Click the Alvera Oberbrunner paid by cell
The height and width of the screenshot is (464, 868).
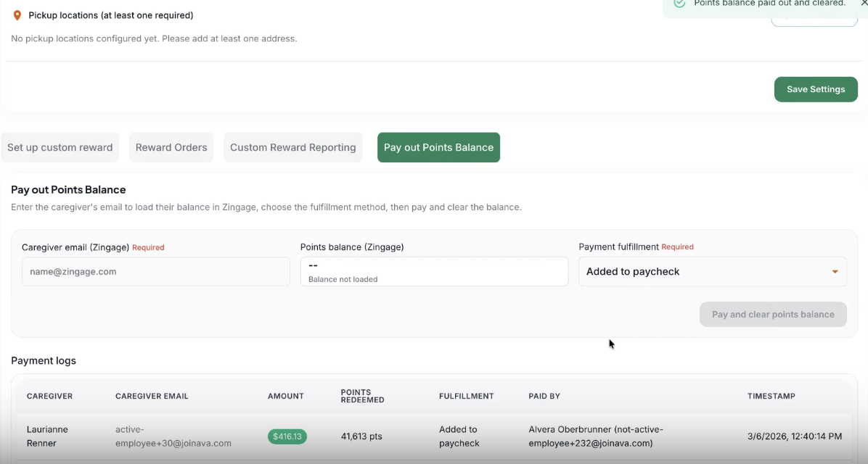[x=596, y=436]
